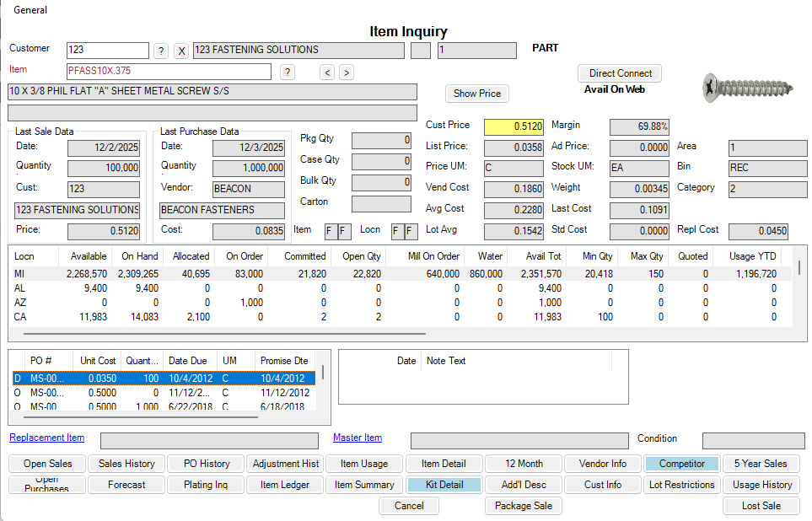The image size is (812, 521).
Task: Go to previous item with left arrow
Action: [x=327, y=73]
